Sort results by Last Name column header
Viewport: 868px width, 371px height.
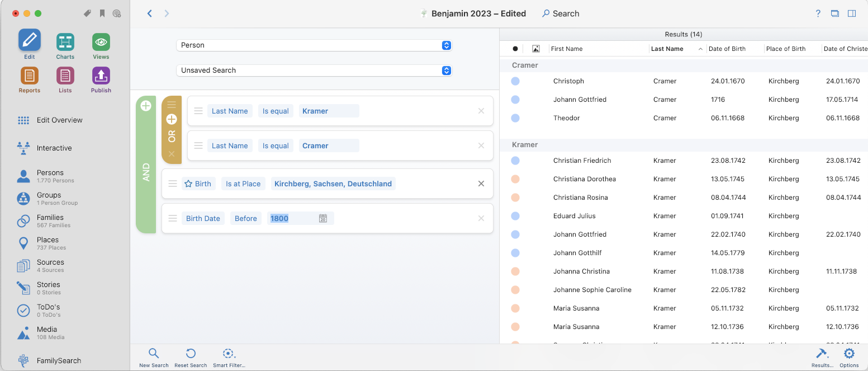click(667, 49)
